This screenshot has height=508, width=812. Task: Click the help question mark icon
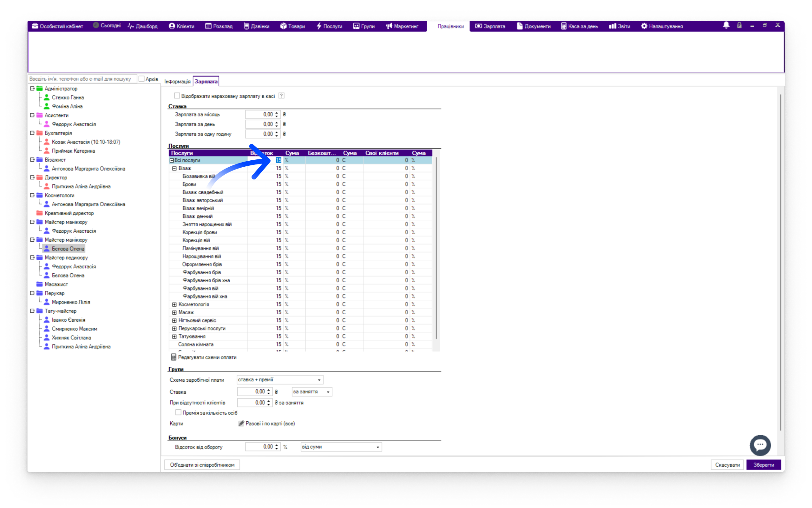(282, 96)
